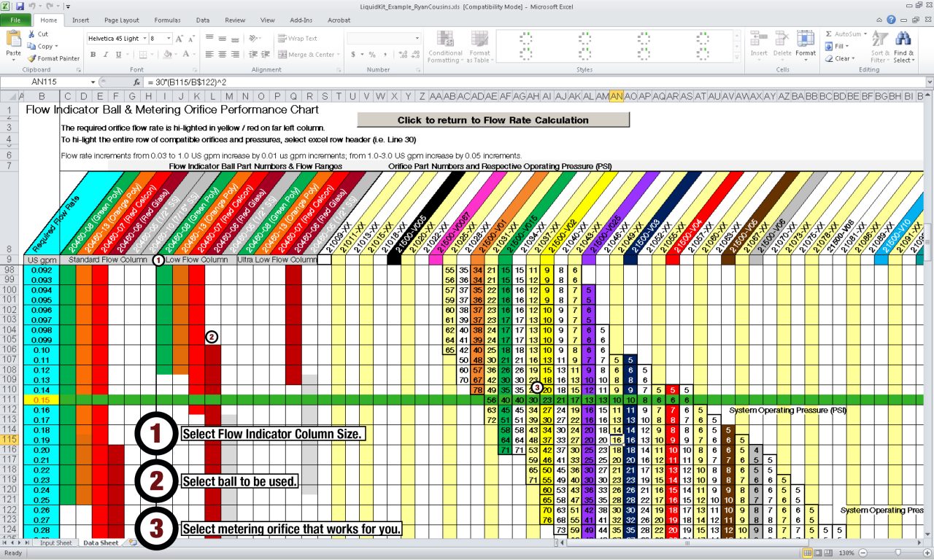The image size is (934, 560).
Task: Toggle bold formatting
Action: (x=93, y=54)
